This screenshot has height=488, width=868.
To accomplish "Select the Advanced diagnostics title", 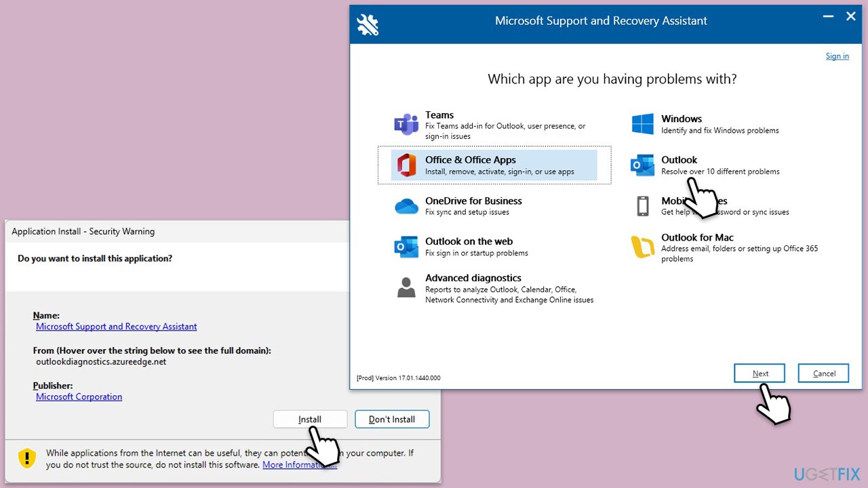I will [x=473, y=278].
